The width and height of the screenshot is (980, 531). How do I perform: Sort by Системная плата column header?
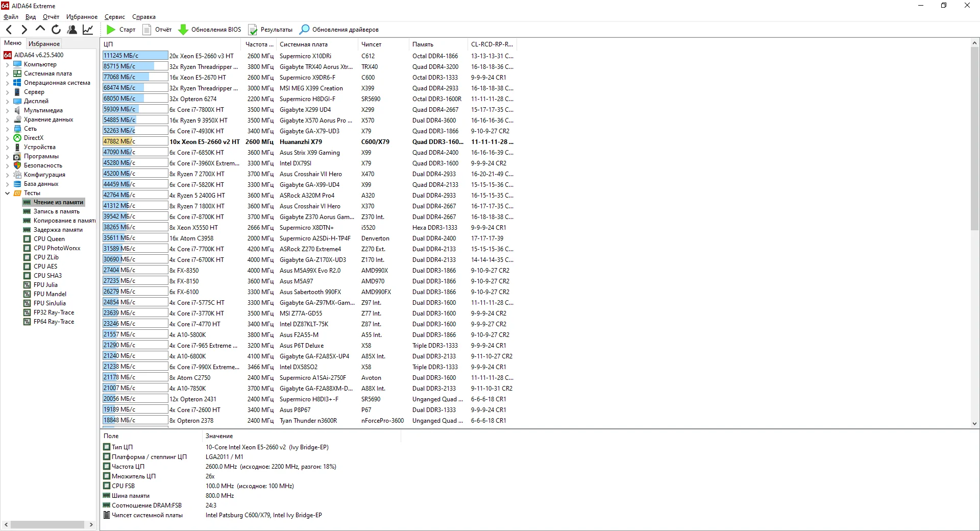point(317,44)
